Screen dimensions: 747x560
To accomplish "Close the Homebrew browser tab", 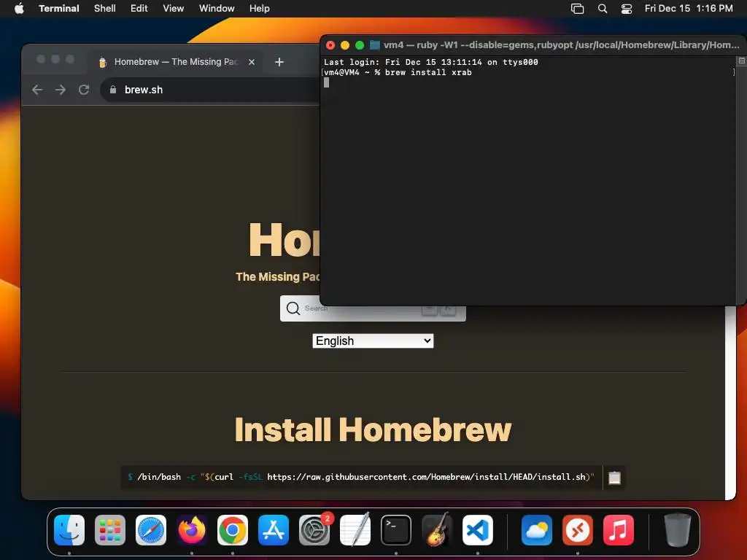I will coord(252,62).
